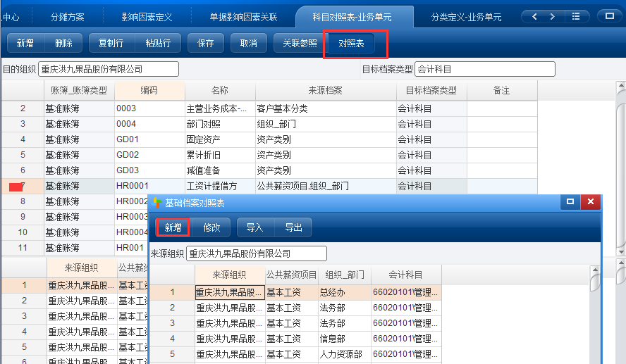The width and height of the screenshot is (626, 364).
Task: Click 修改 in the dialog toolbar
Action: [211, 227]
